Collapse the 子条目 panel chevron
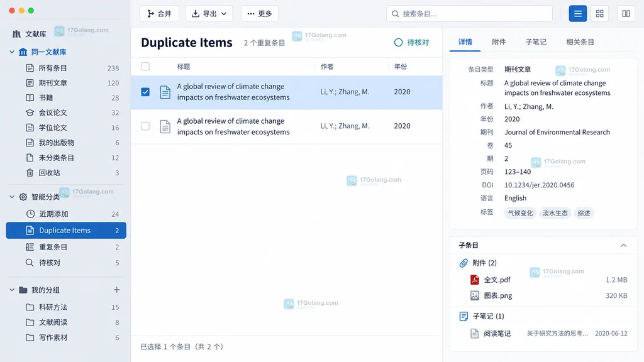The height and width of the screenshot is (362, 644). point(623,246)
